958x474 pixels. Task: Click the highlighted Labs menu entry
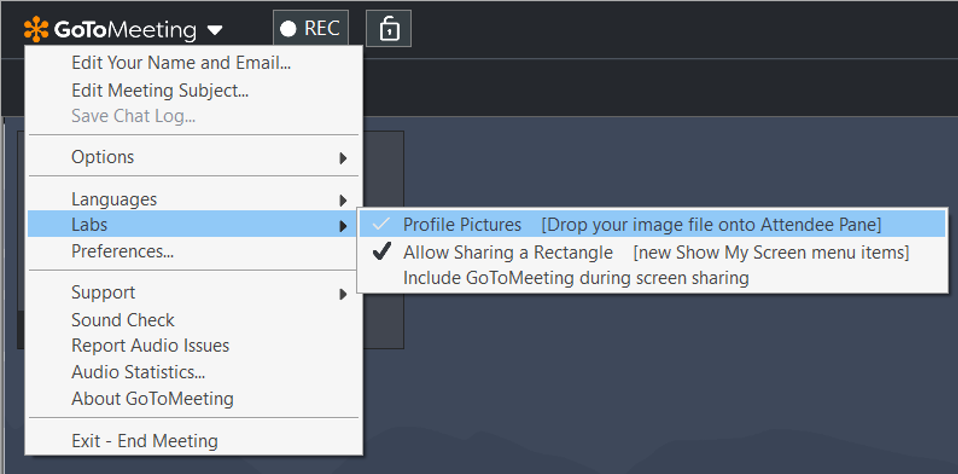tap(193, 224)
